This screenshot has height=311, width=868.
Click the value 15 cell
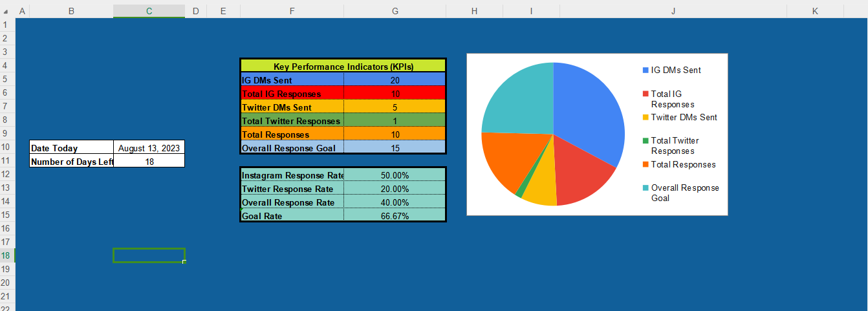click(x=395, y=147)
